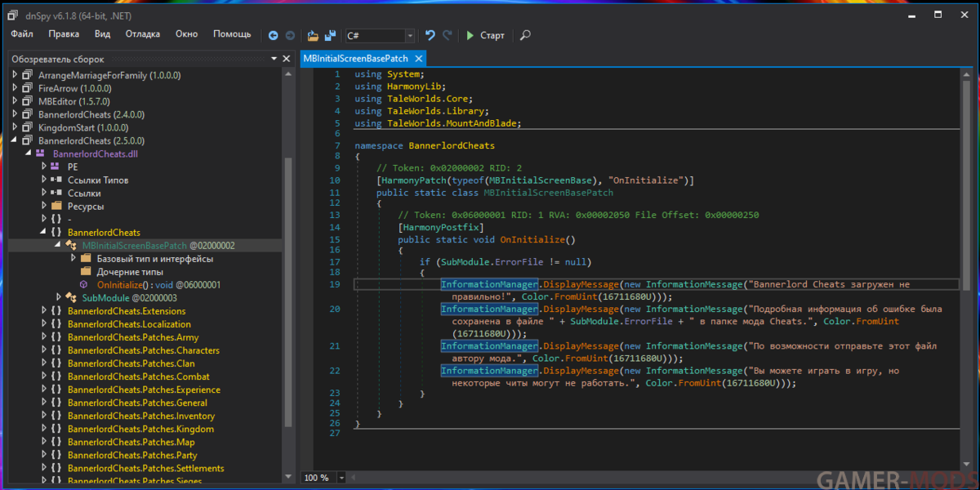Screen dimensions: 980x490
Task: Collapse the BannerlordCheats.dll module node
Action: pos(29,154)
